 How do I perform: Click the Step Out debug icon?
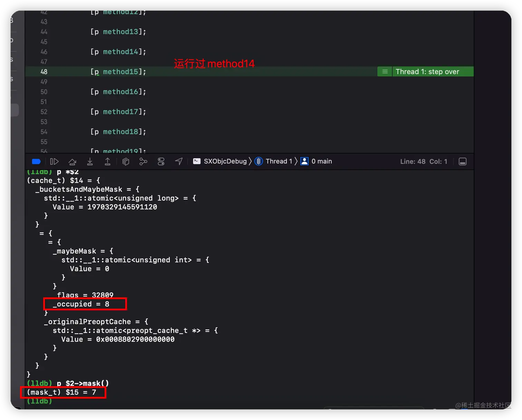tap(108, 161)
